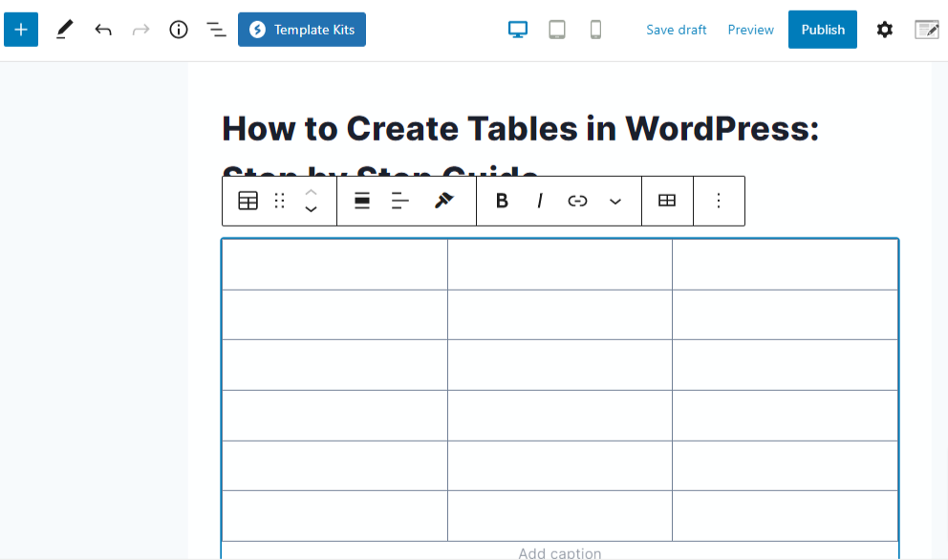Redo the last undone change
This screenshot has width=948, height=560.
coord(140,30)
